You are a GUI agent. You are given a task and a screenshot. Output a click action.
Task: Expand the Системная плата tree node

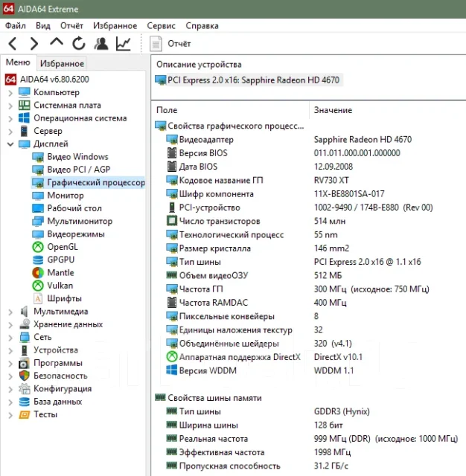[x=10, y=106]
